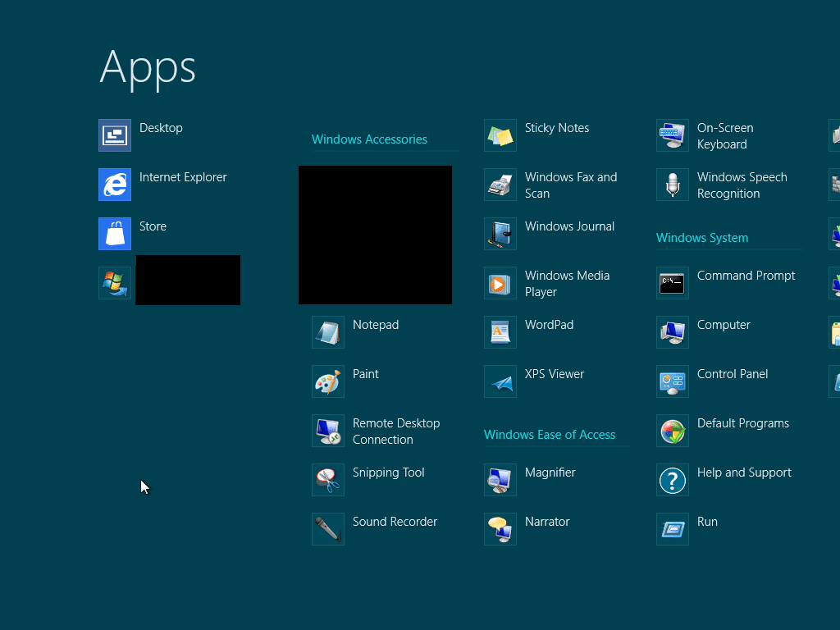
Task: Launch the Default Programs icon
Action: (673, 431)
